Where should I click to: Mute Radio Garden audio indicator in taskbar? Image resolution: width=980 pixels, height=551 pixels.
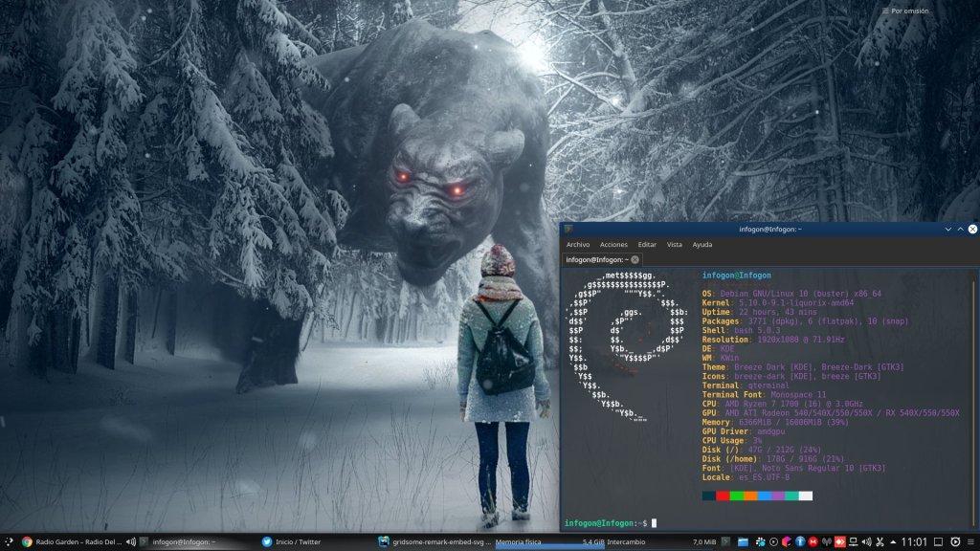[130, 541]
